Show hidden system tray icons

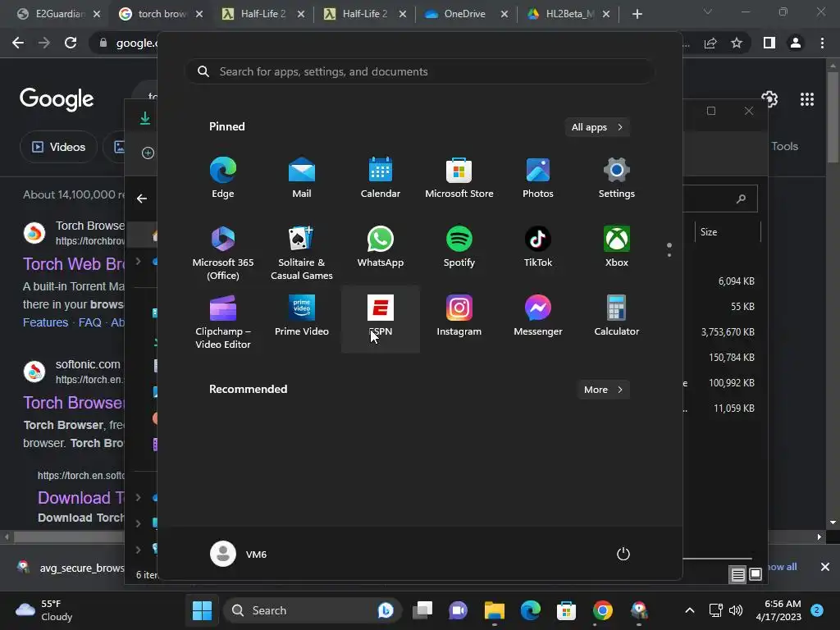click(690, 610)
